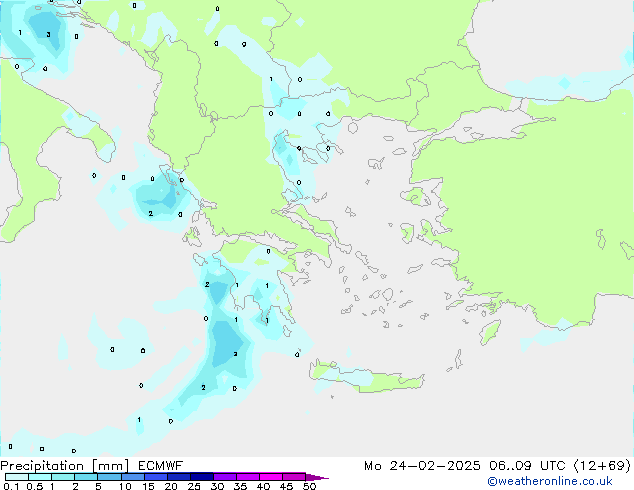Pick the 15–20 mm blue legend swatch

[156, 477]
